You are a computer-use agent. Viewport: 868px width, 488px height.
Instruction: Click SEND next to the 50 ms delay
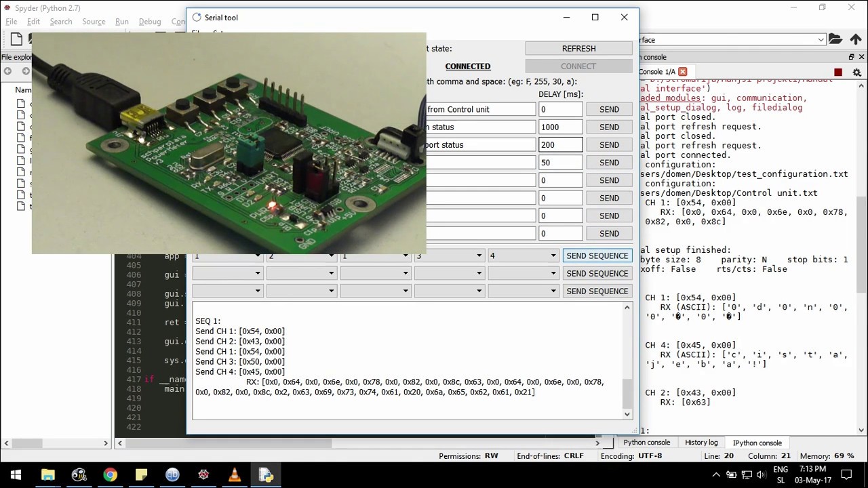point(609,162)
